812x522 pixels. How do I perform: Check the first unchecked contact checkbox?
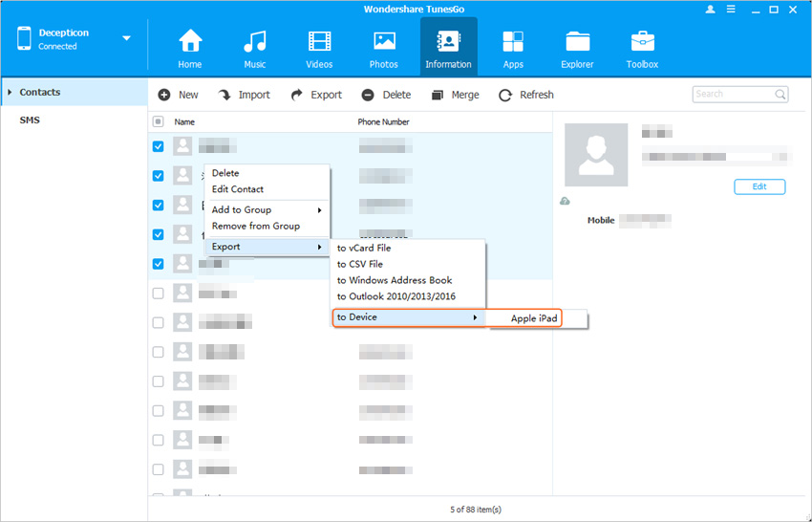pyautogui.click(x=159, y=294)
